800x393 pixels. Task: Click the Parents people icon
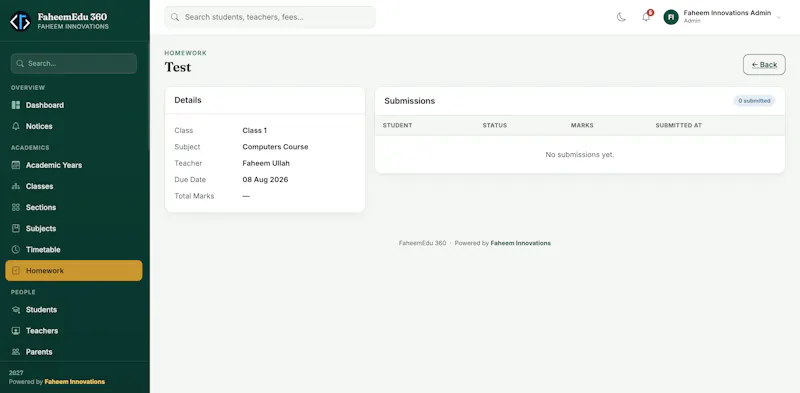click(16, 352)
